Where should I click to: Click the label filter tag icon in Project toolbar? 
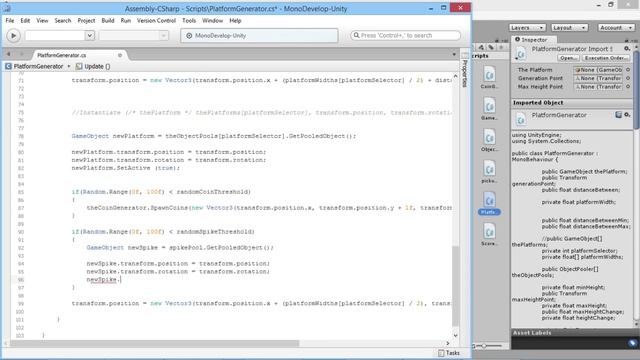pos(491,48)
